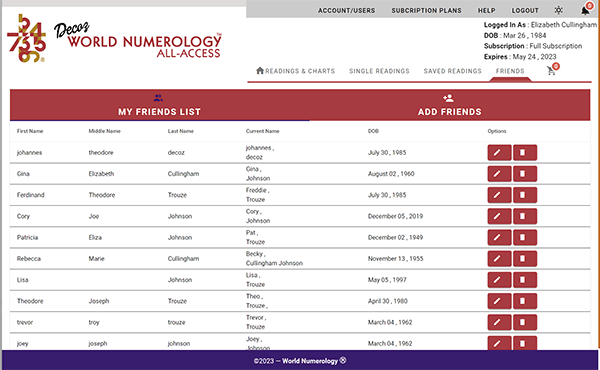Log out of the account
Image resolution: width=600 pixels, height=370 pixels.
pos(525,11)
